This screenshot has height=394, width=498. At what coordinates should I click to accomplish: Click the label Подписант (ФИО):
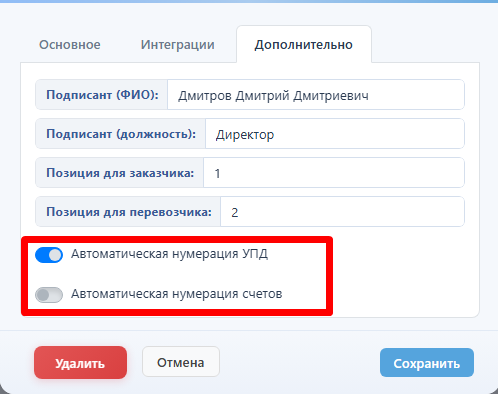coord(102,95)
